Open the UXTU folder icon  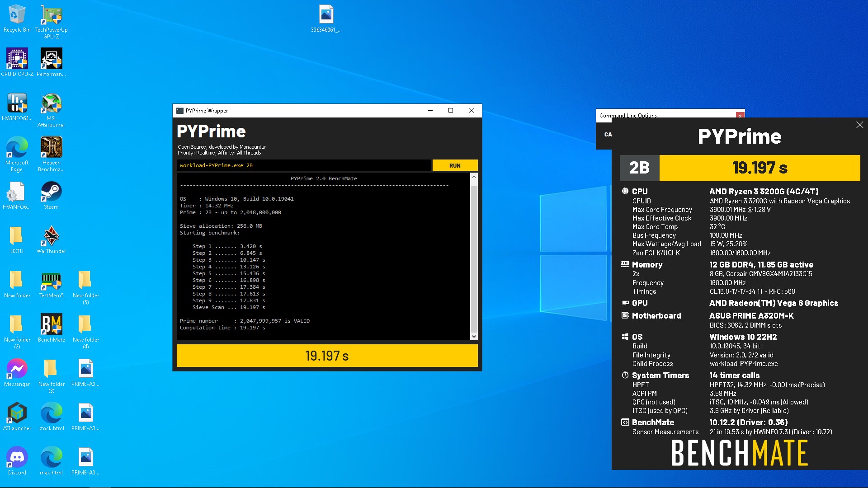tap(17, 239)
